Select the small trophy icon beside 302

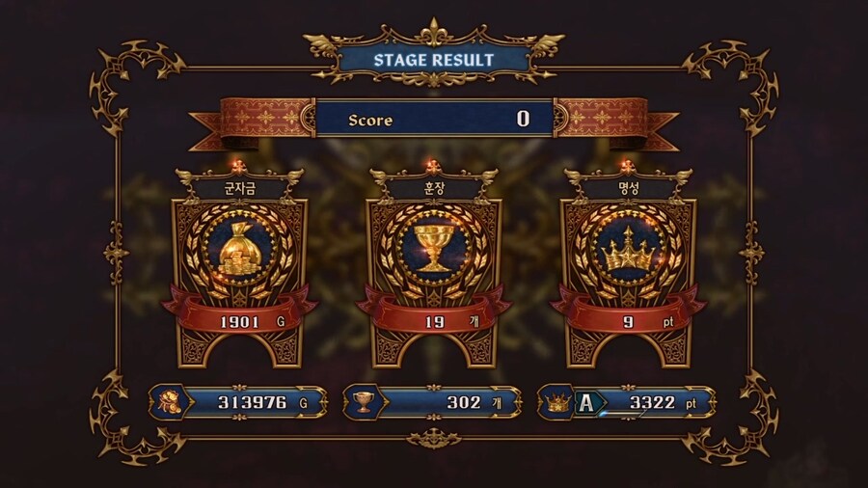pyautogui.click(x=363, y=402)
